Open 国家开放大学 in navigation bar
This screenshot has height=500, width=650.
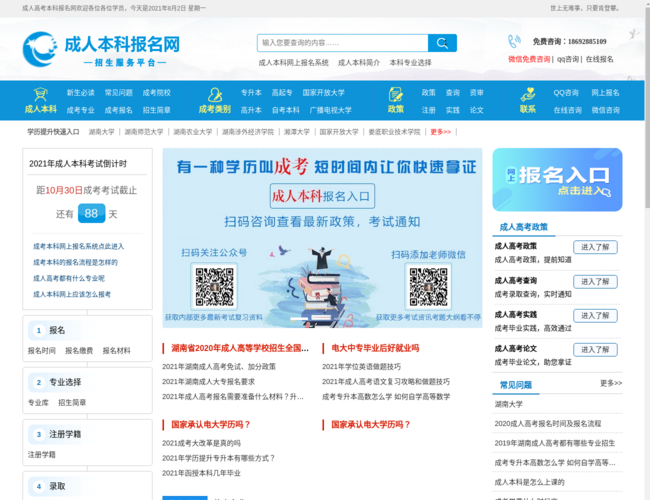point(323,93)
